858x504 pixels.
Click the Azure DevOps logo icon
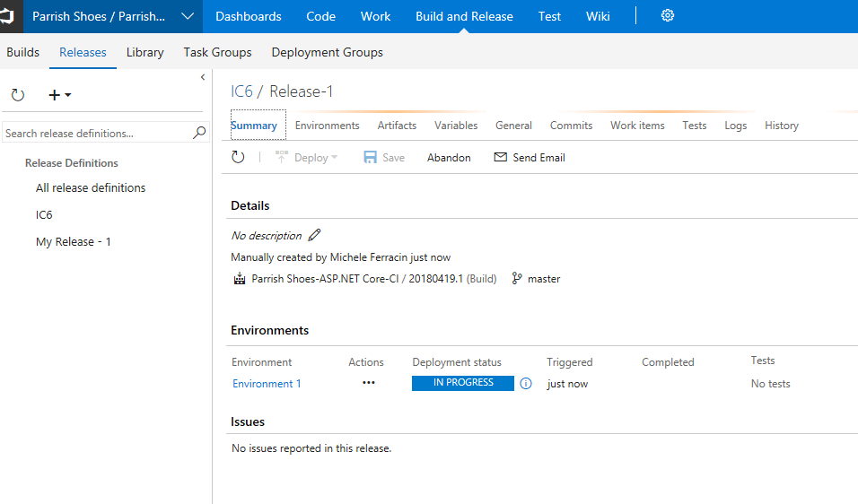tap(11, 16)
